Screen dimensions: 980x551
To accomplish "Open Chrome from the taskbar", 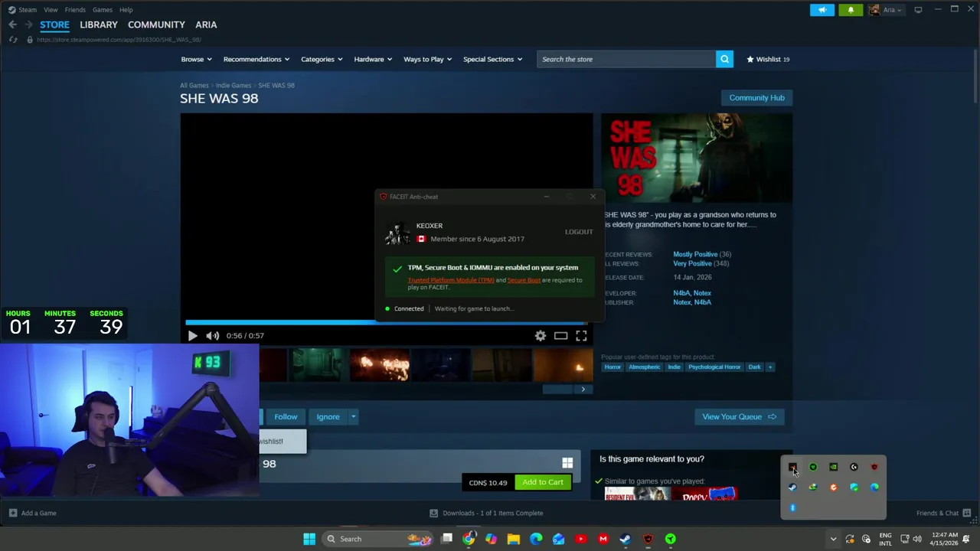I will click(x=469, y=539).
